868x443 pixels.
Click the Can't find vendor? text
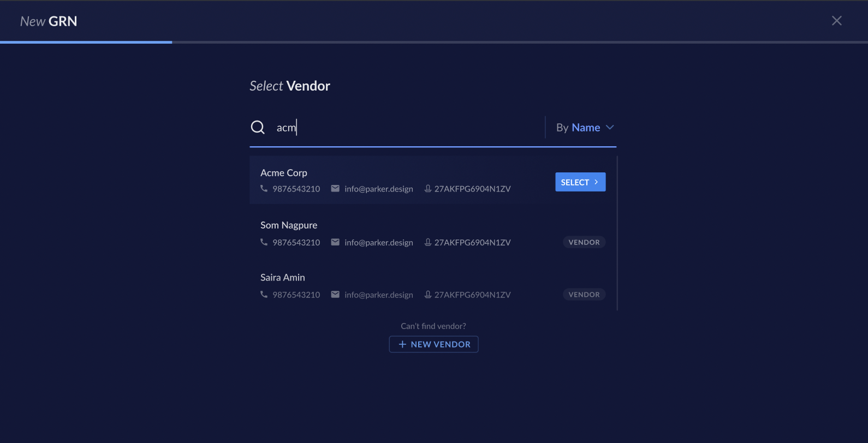coord(433,326)
